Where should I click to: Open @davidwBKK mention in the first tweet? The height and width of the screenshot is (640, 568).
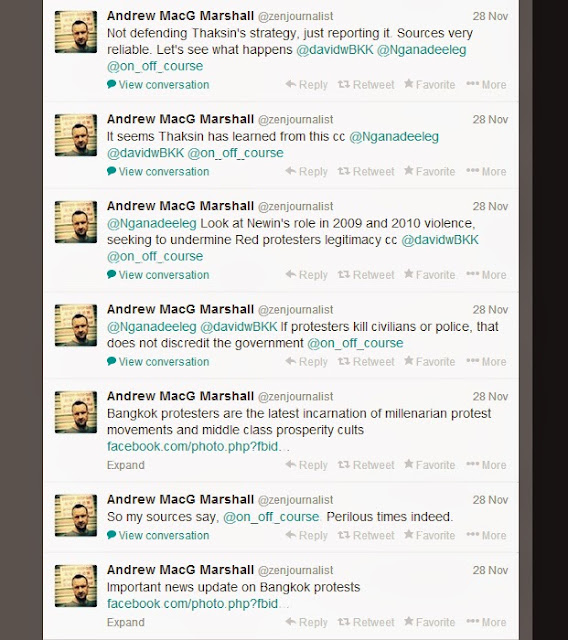335,50
